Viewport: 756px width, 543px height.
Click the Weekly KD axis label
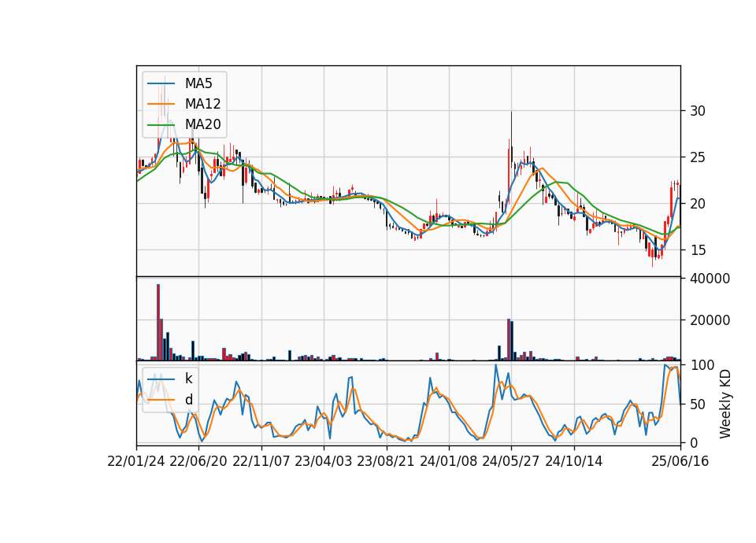[x=724, y=404]
